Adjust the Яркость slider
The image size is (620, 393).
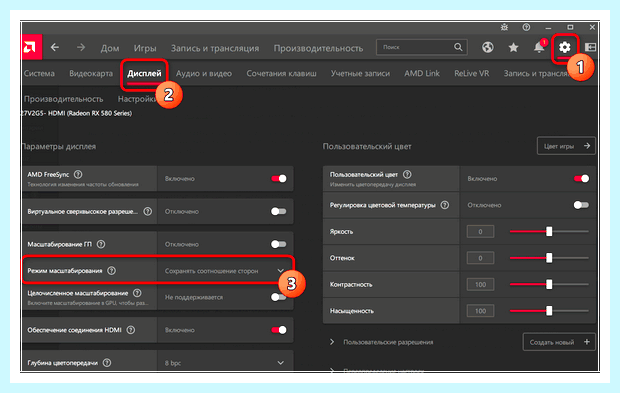[x=549, y=231]
